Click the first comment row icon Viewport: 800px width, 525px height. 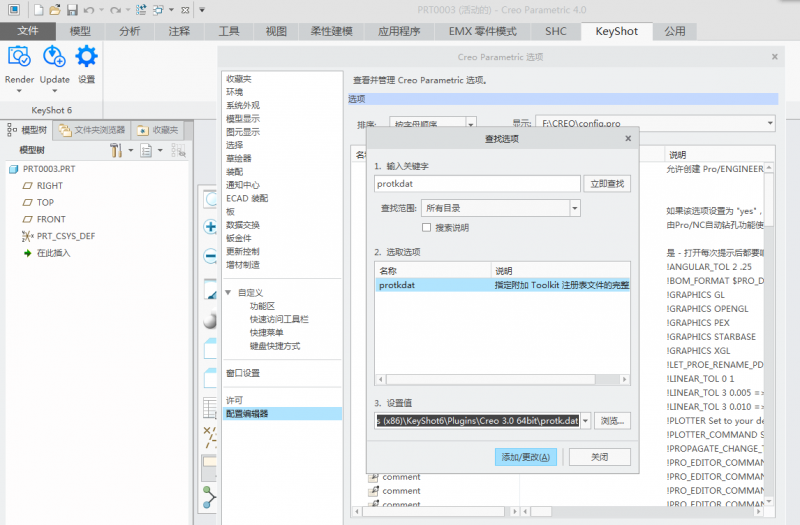(374, 477)
